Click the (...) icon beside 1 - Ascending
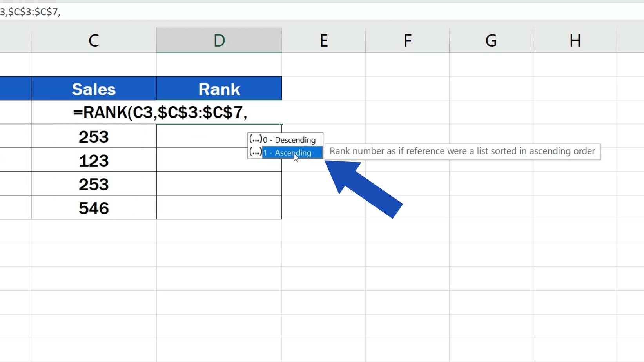Screen dimensions: 644x362 pos(256,152)
